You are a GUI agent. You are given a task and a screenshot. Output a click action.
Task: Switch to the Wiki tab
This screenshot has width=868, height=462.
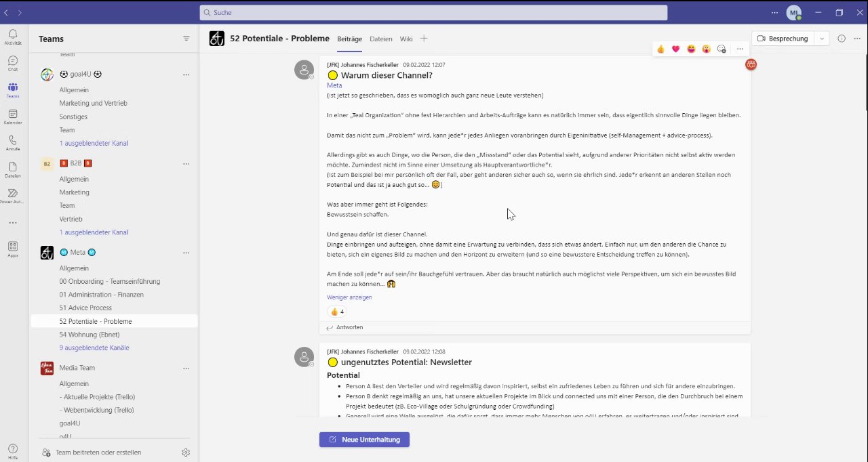[x=406, y=39]
